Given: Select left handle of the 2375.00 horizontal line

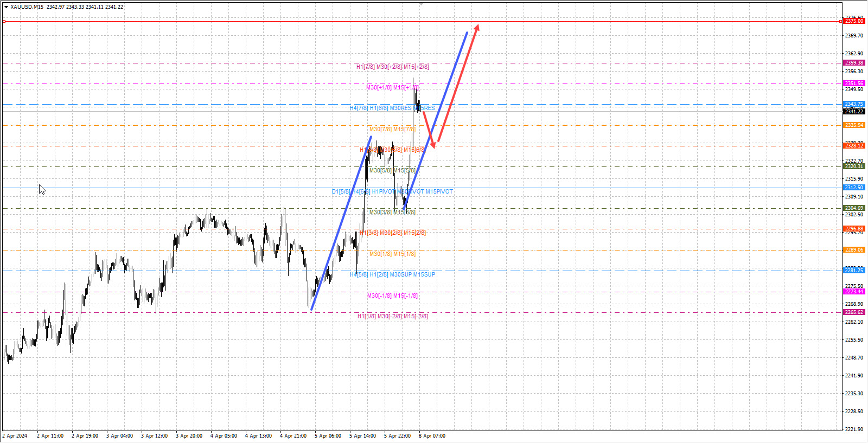Looking at the screenshot, I should [x=4, y=22].
